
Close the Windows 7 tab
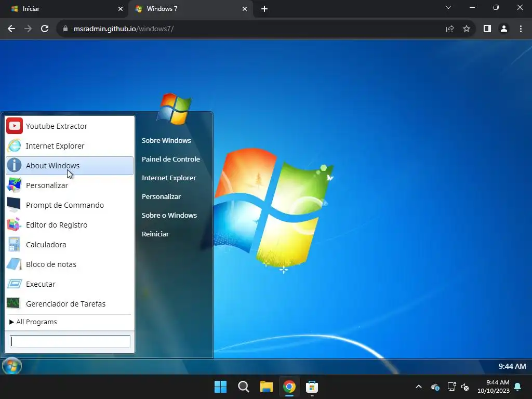pos(244,9)
